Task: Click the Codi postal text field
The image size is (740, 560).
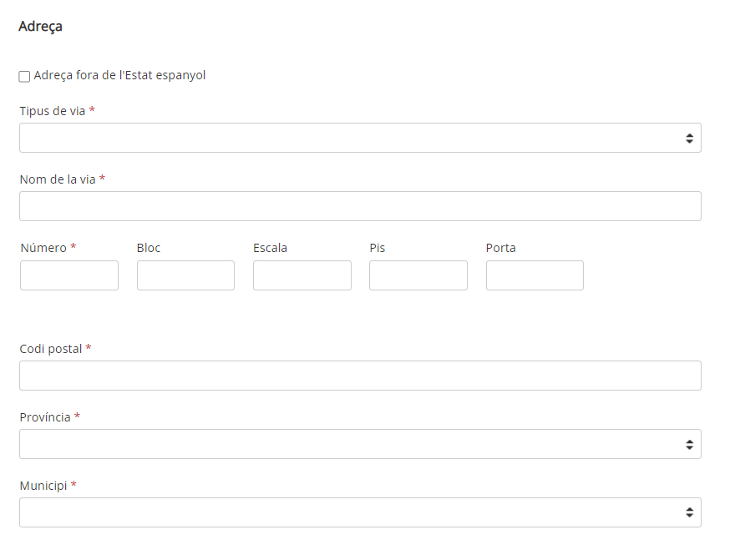Action: [x=360, y=376]
